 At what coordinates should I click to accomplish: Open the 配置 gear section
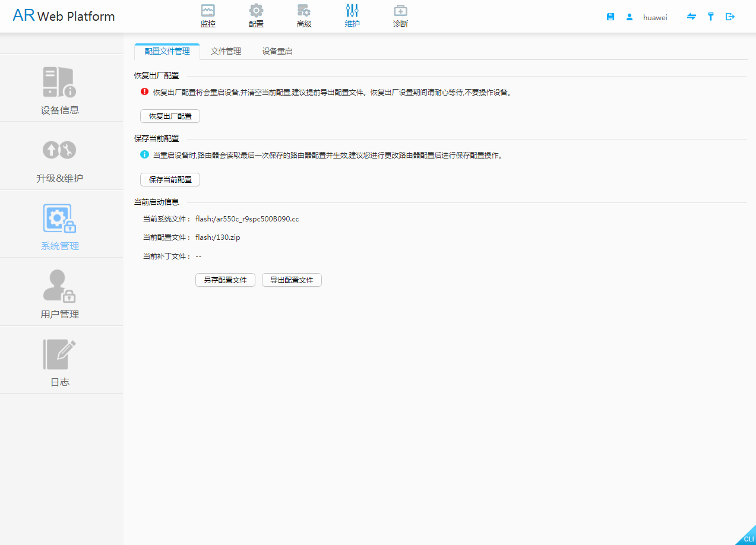256,16
